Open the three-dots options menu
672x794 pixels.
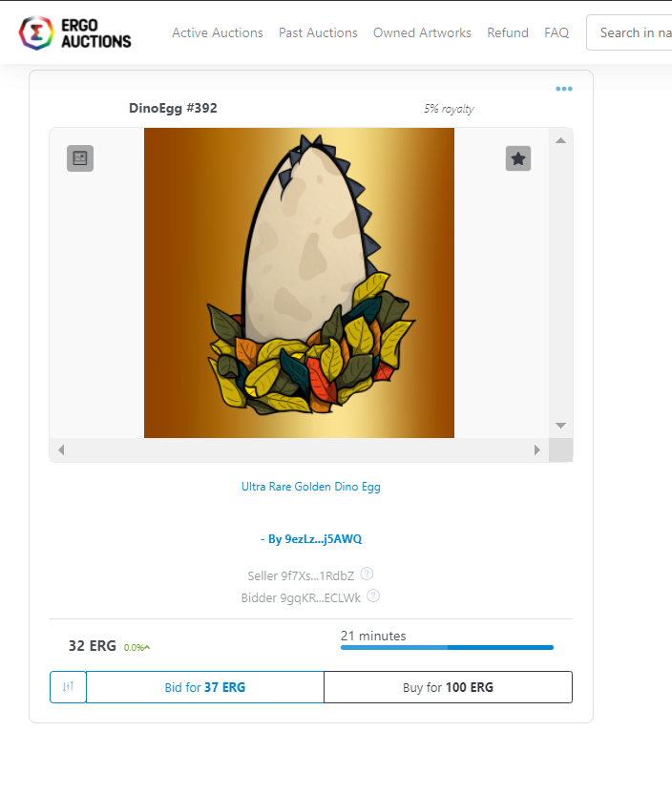coord(563,89)
